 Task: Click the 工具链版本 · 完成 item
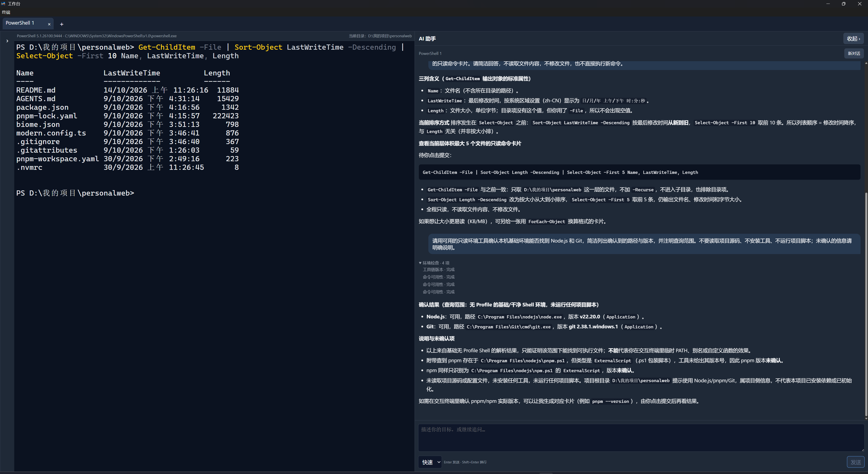pos(439,270)
